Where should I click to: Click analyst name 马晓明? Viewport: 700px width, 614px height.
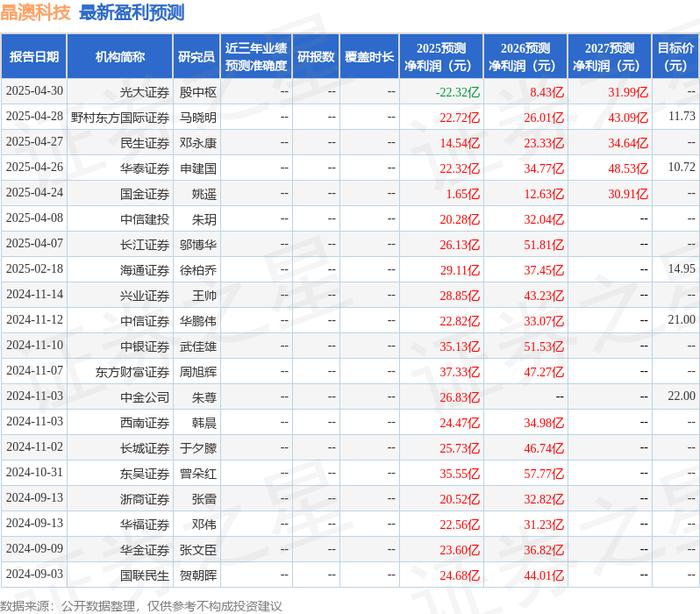(x=198, y=118)
